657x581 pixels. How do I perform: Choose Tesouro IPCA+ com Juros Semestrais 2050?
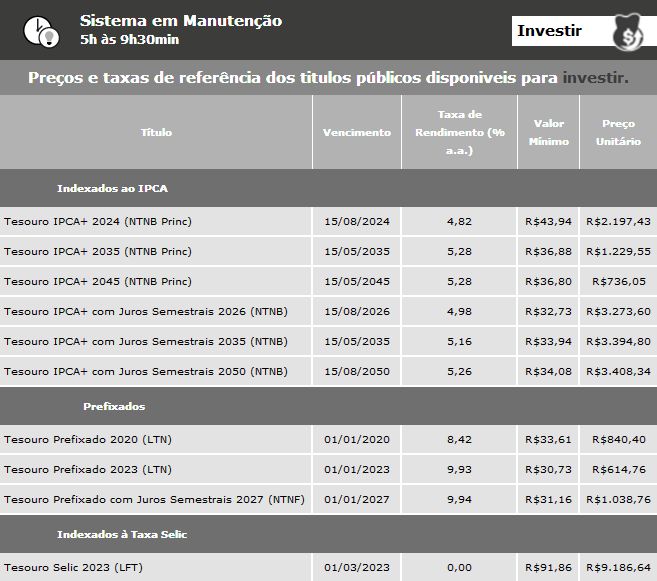click(145, 371)
